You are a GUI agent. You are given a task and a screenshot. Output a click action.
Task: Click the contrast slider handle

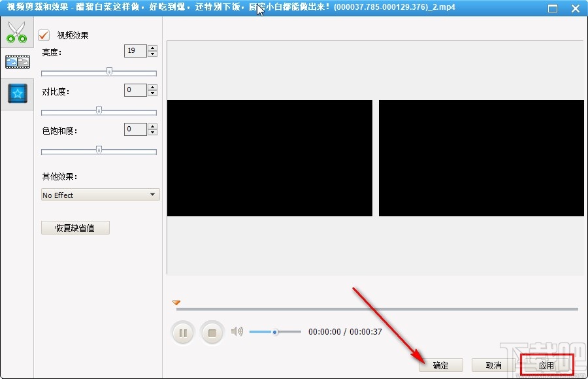[99, 111]
